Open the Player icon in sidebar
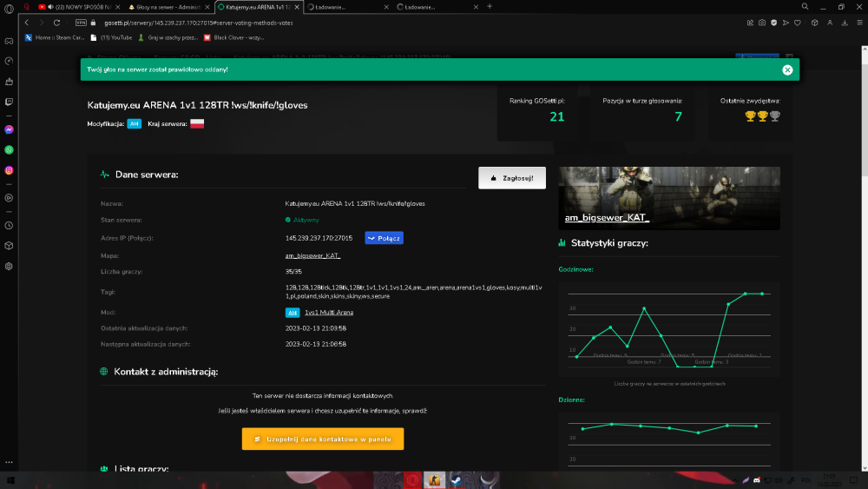The height and width of the screenshot is (489, 868). tap(9, 198)
